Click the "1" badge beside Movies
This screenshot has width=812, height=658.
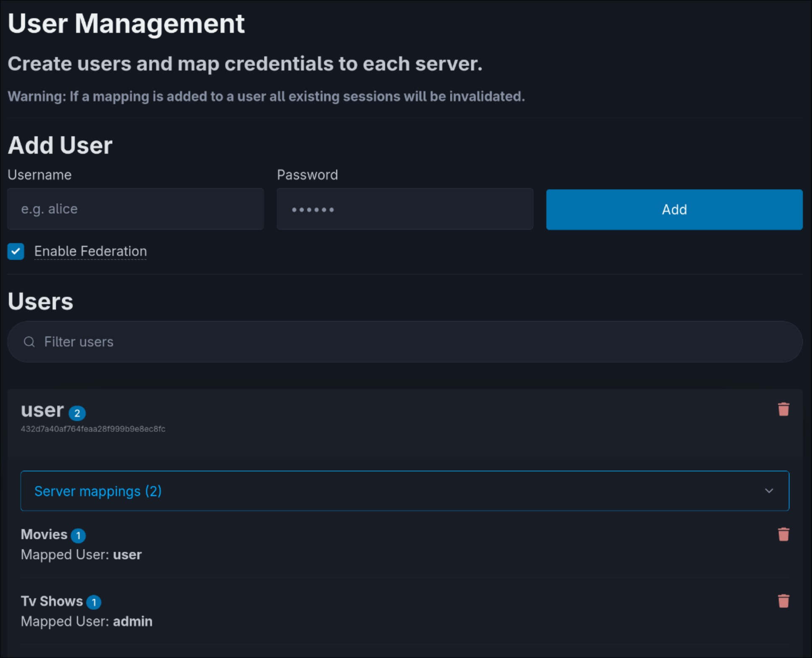pyautogui.click(x=78, y=535)
